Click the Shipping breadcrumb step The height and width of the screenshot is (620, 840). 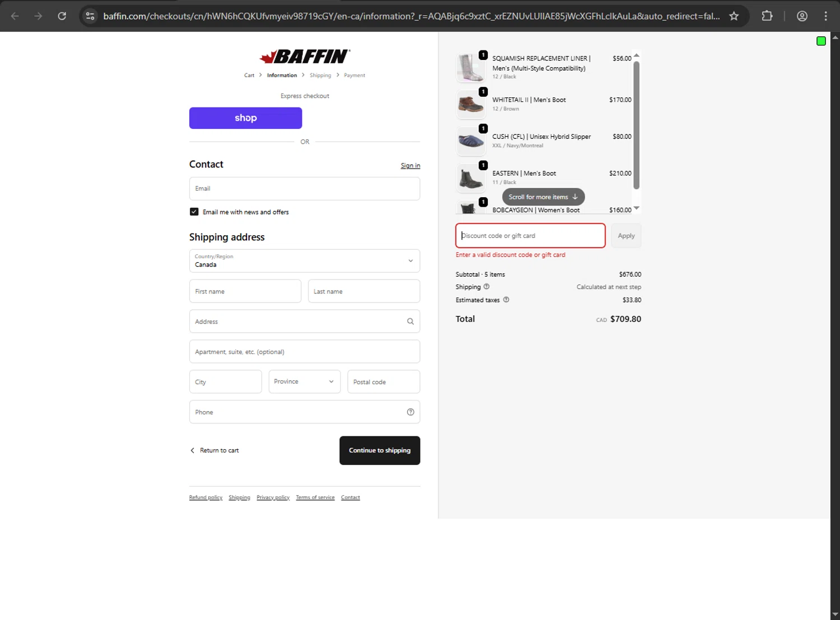[320, 75]
